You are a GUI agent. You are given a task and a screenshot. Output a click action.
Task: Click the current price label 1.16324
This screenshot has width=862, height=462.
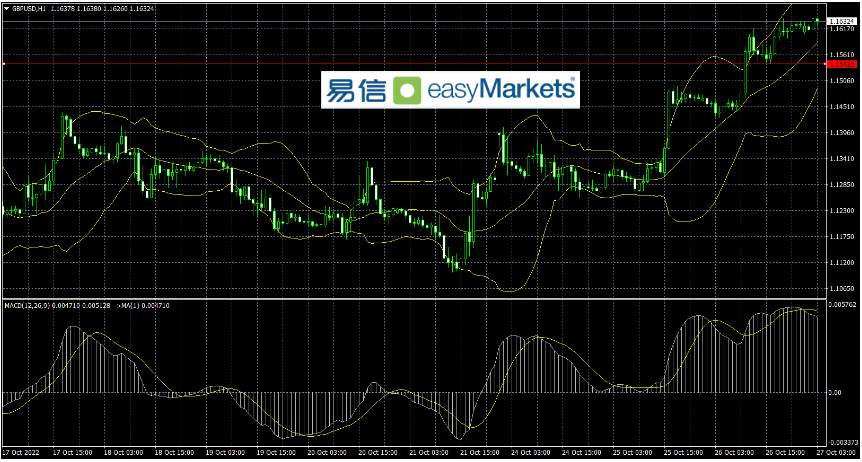[842, 21]
